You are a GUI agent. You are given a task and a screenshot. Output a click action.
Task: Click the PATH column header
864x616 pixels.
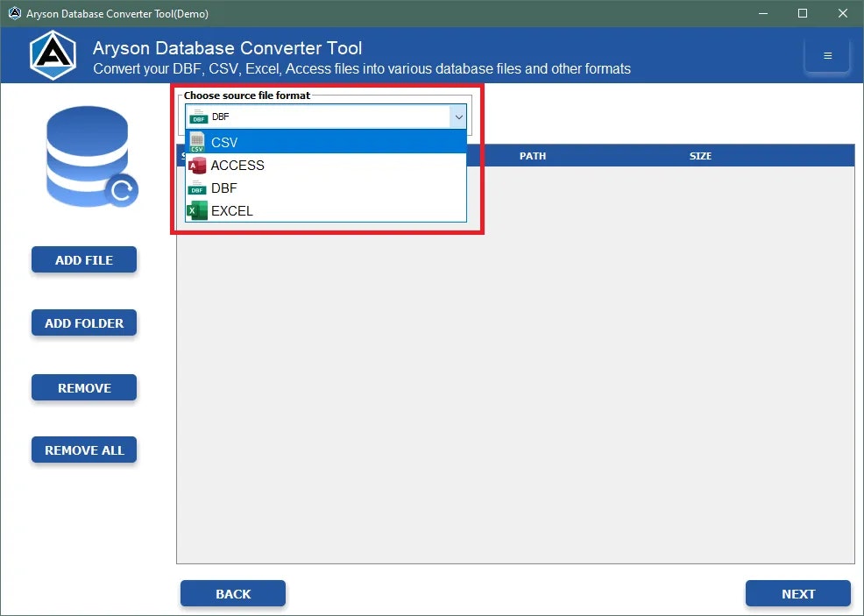tap(532, 156)
